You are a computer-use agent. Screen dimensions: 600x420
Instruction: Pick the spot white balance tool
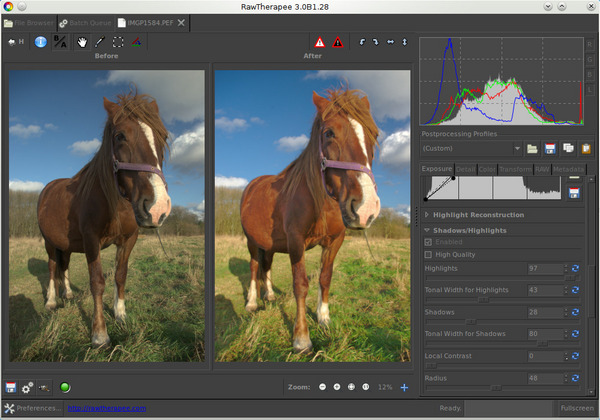pos(99,42)
